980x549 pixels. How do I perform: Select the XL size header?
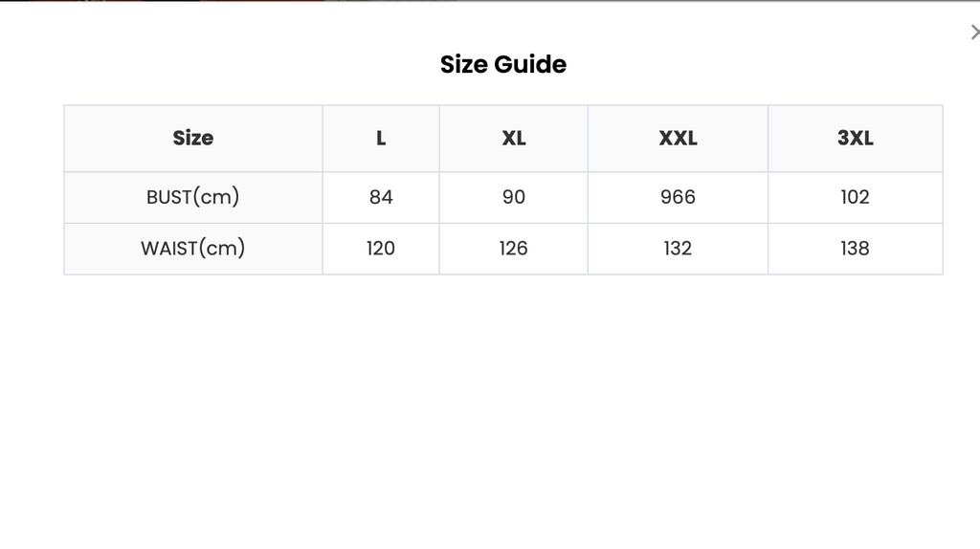(514, 138)
